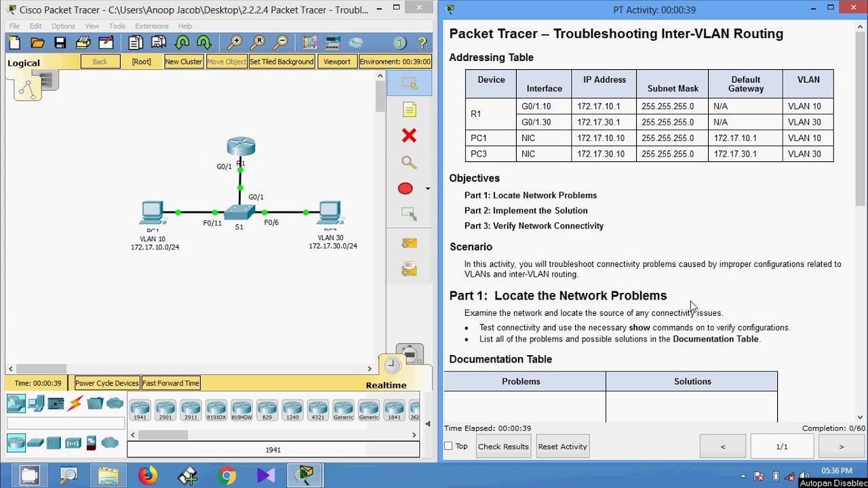Choose the Select tool in side toolbar
The width and height of the screenshot is (868, 488).
click(x=409, y=83)
